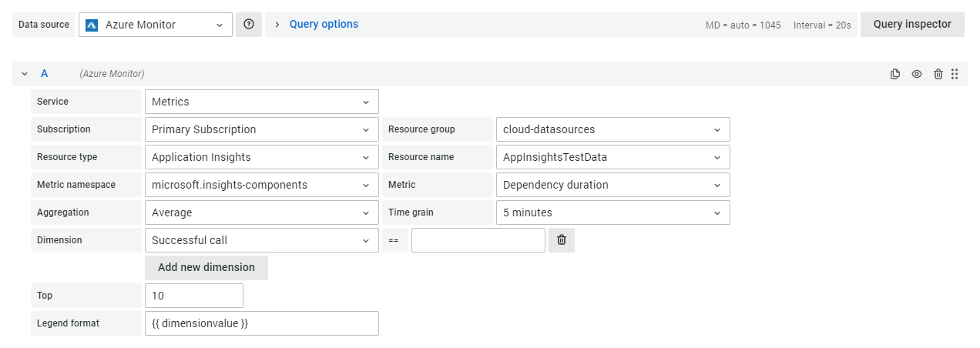Click the dimension filter value field
Viewport: 980px width, 348px height.
(478, 240)
